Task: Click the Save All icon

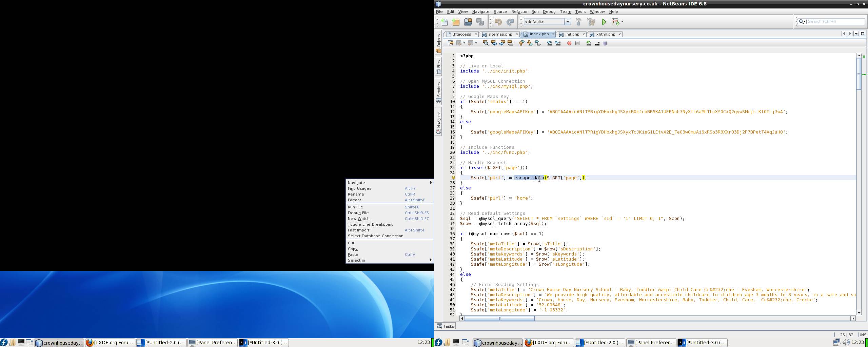Action: [480, 22]
